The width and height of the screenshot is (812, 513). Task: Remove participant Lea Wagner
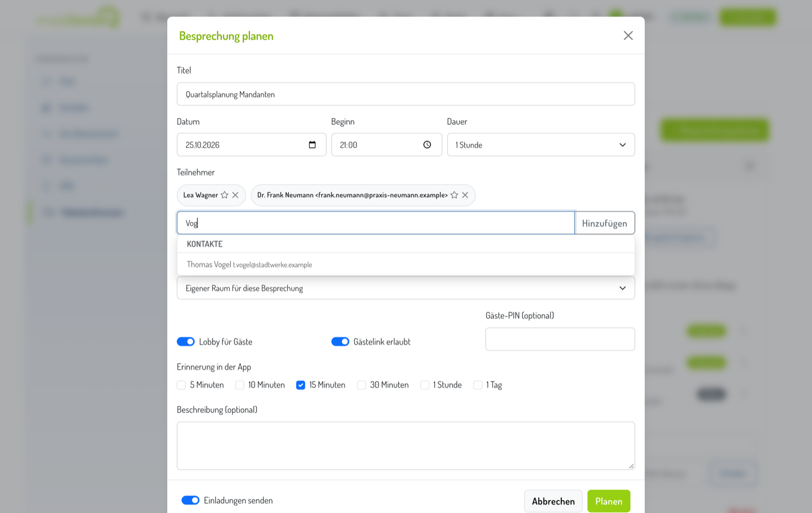235,195
